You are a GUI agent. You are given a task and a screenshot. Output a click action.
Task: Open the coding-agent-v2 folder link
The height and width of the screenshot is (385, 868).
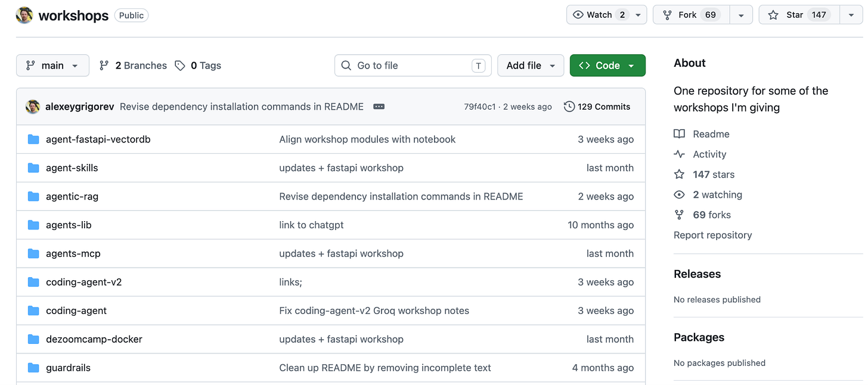84,282
